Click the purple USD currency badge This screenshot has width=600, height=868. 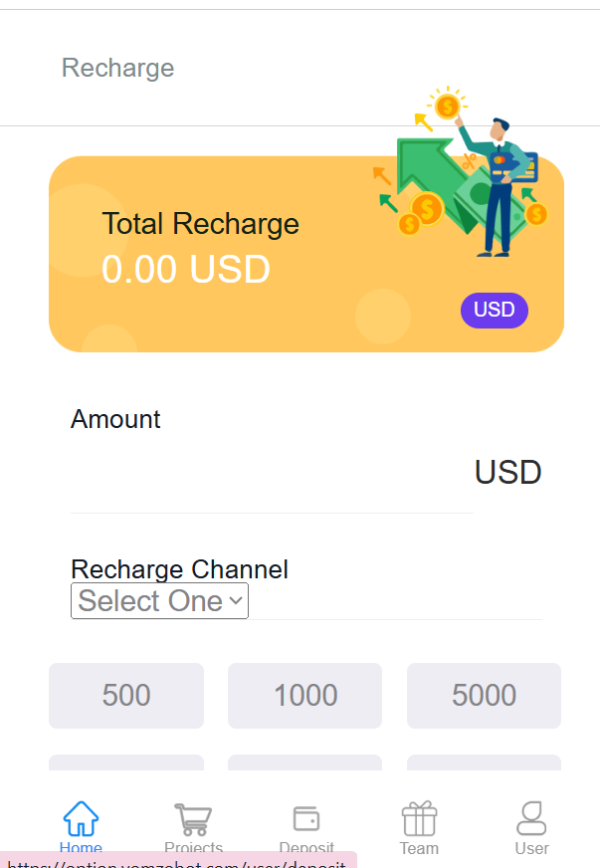click(x=495, y=310)
